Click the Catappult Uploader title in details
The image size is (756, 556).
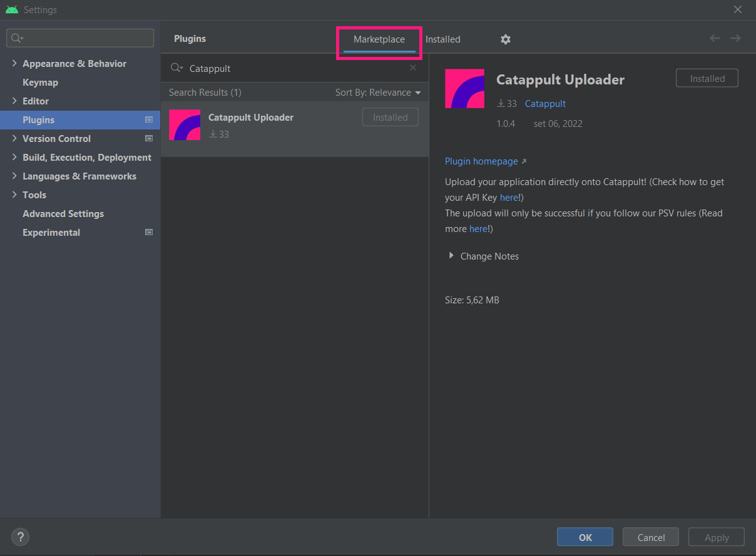pos(560,80)
